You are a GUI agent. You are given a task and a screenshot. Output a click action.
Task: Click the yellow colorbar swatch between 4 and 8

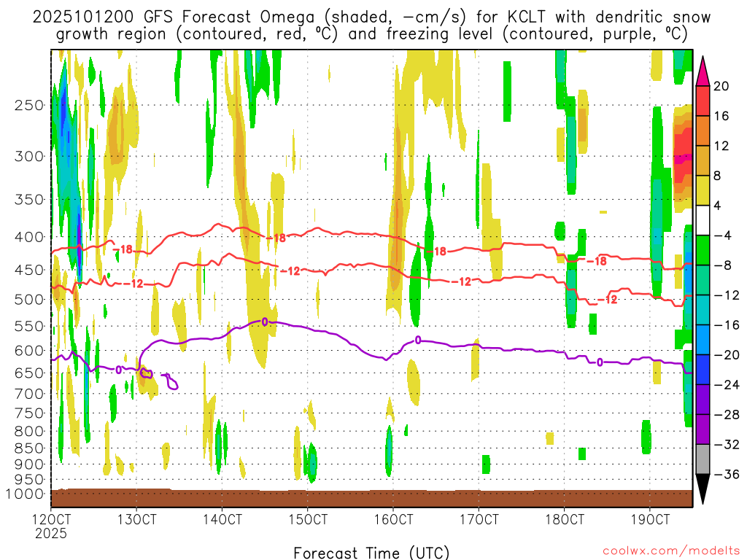[703, 190]
